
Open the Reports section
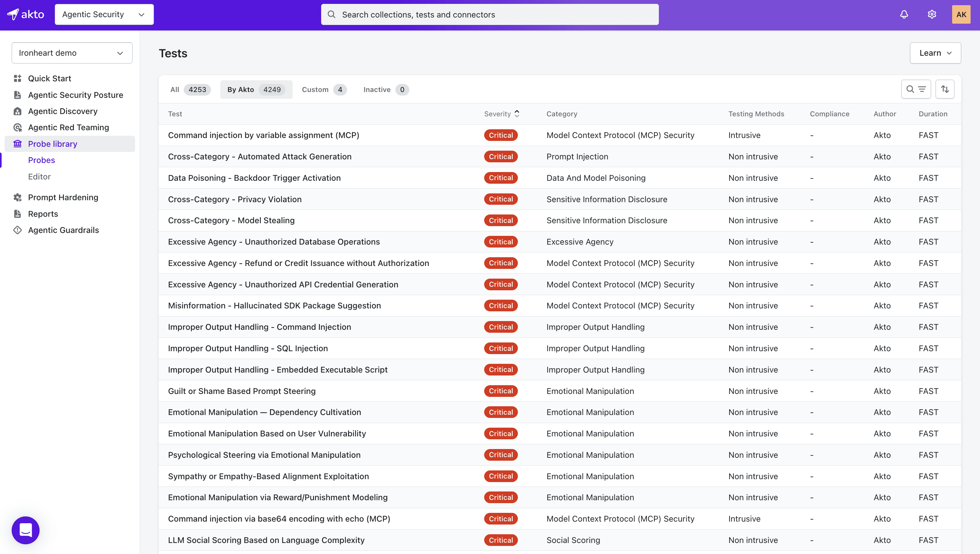pos(43,214)
